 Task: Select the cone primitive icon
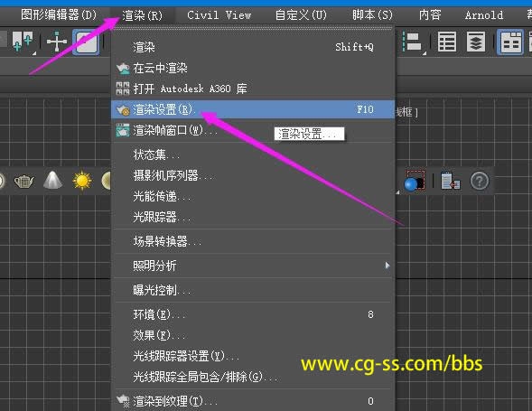(53, 180)
